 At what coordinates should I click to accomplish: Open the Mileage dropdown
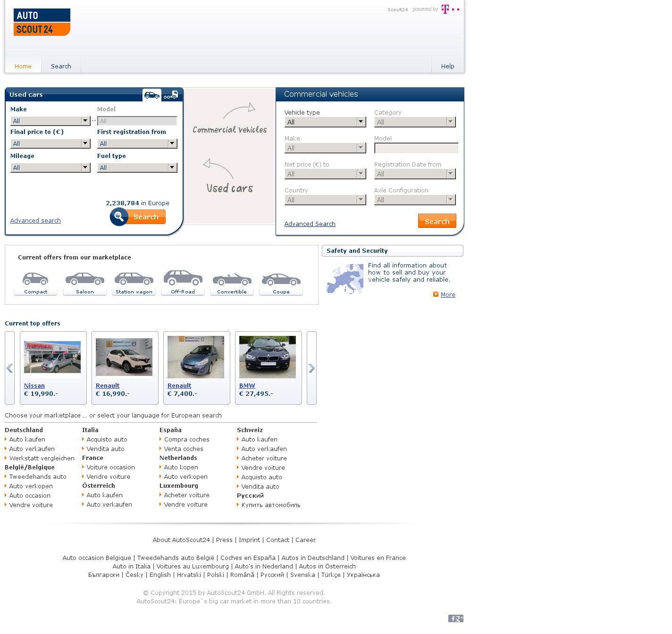click(50, 167)
